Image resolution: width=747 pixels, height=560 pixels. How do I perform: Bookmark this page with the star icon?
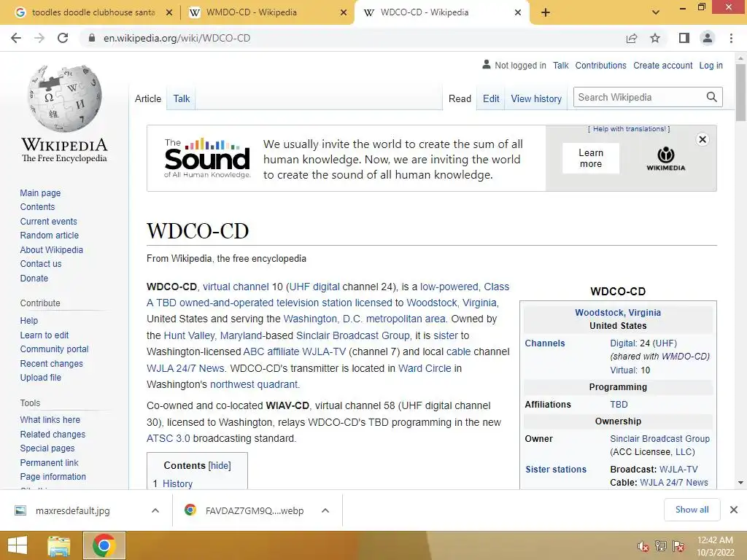point(655,38)
